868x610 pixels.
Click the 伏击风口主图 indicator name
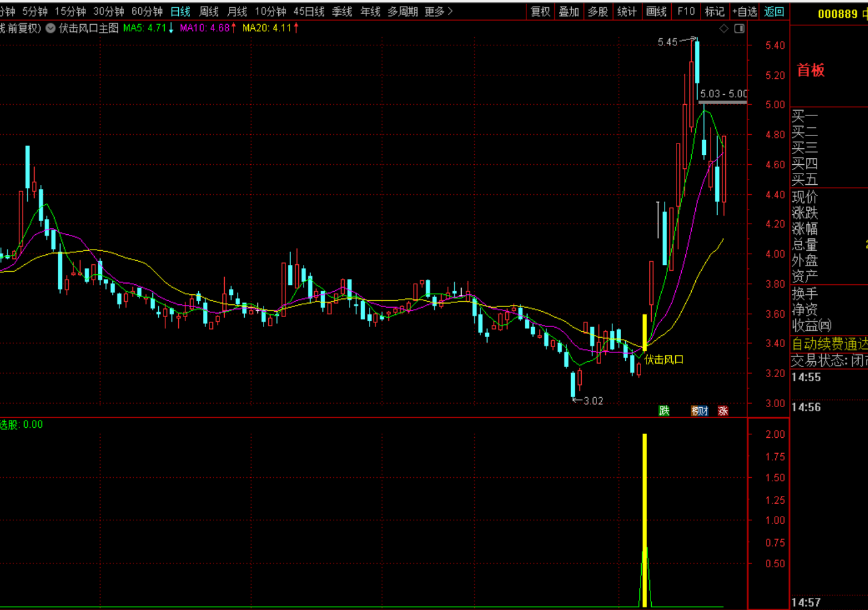coord(89,28)
